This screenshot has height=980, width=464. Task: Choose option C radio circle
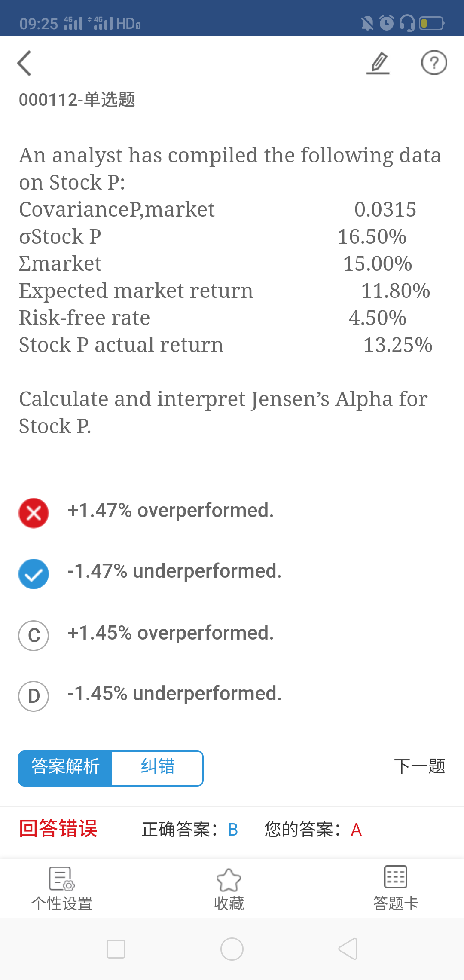(x=34, y=635)
